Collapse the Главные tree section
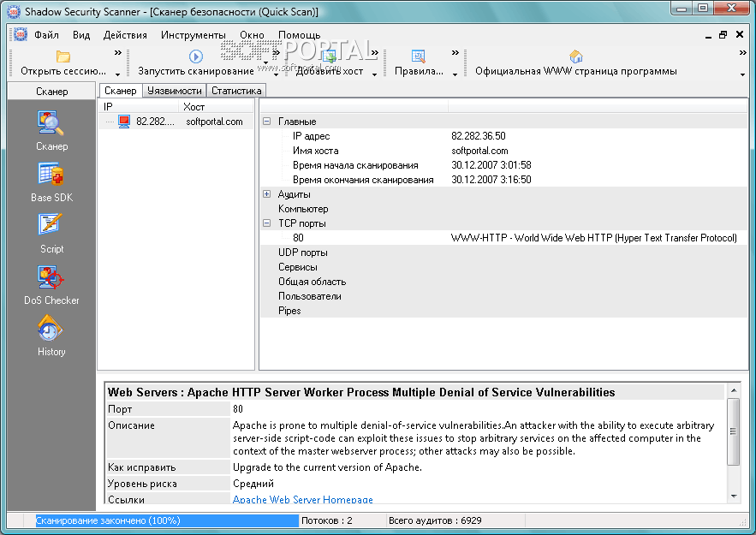 [266, 122]
